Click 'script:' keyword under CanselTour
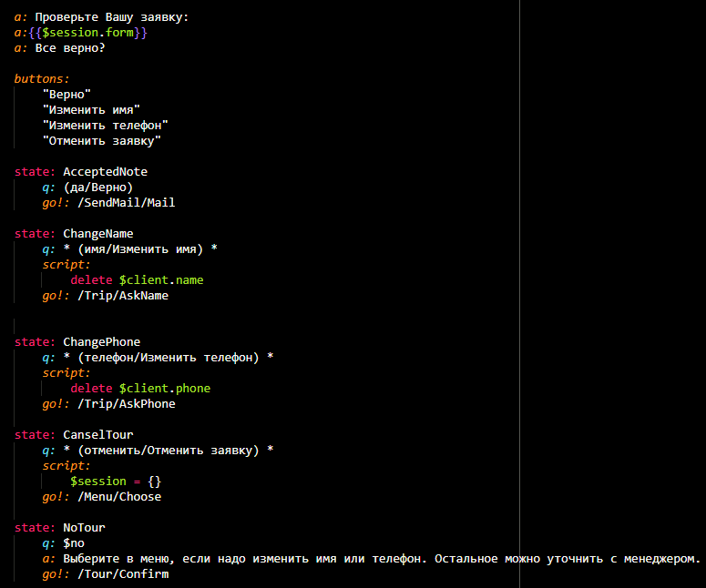Viewport: 706px width, 588px height. tap(67, 466)
